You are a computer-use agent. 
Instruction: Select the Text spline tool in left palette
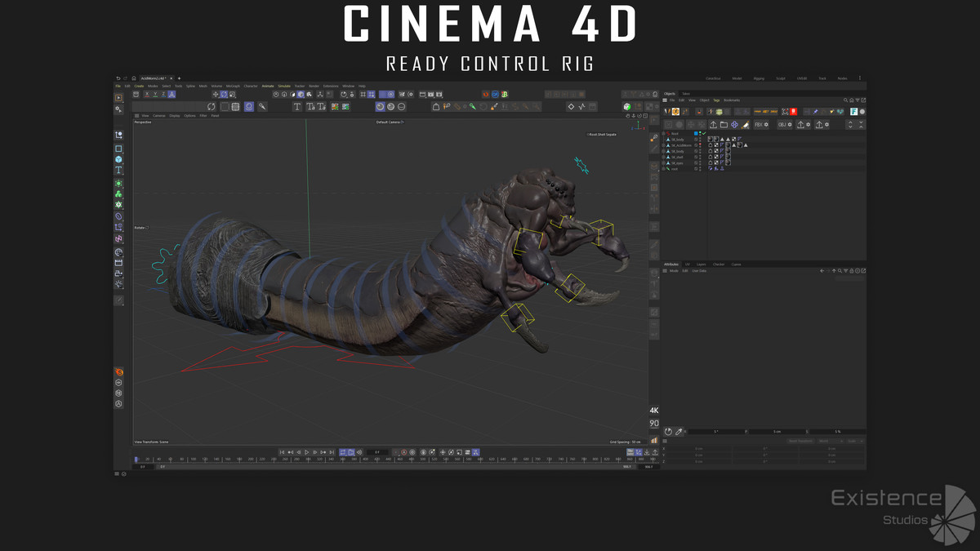point(118,171)
